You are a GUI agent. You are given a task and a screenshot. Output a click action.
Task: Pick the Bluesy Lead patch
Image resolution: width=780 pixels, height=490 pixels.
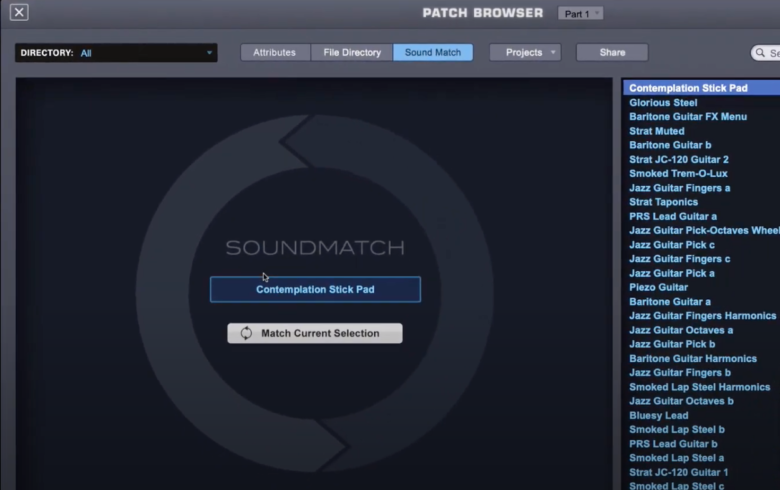(x=659, y=415)
